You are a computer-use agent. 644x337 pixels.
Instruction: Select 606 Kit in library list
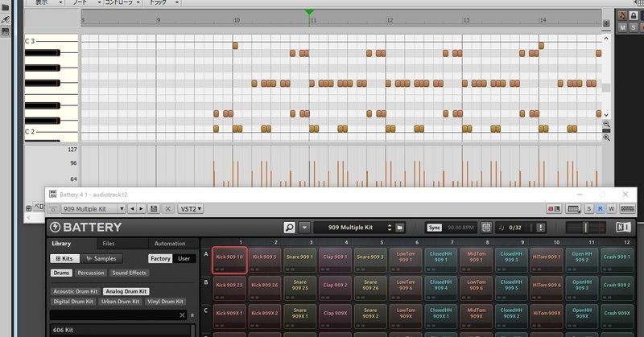pyautogui.click(x=121, y=330)
